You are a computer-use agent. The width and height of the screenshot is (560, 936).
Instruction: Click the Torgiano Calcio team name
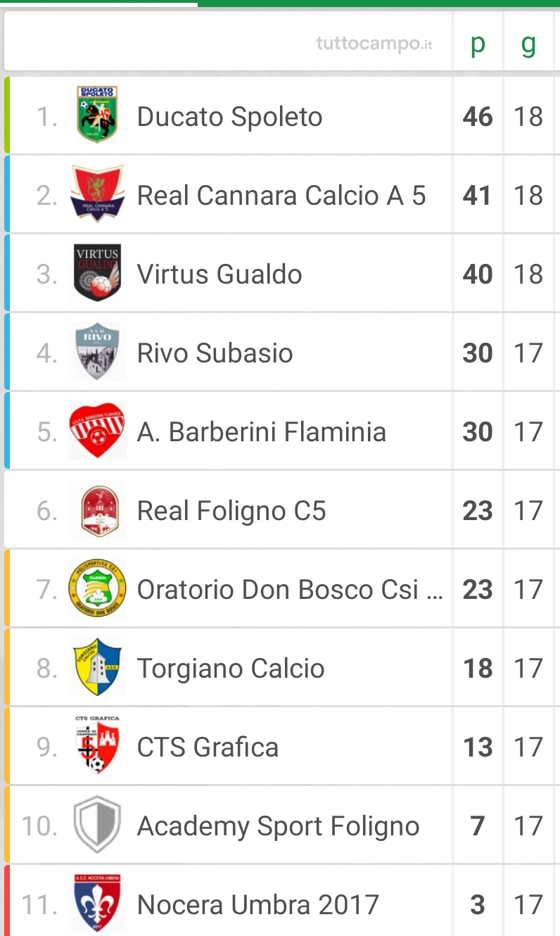[x=231, y=668]
